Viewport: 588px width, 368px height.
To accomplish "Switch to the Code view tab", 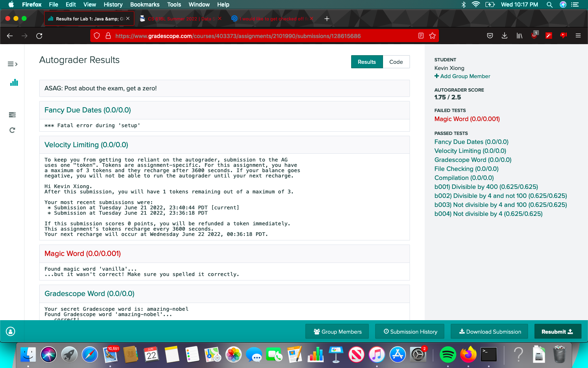I will point(396,62).
